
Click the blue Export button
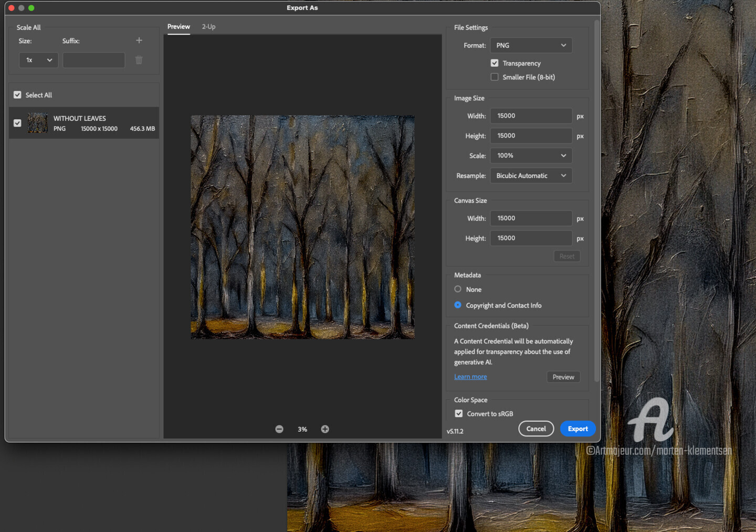tap(577, 429)
